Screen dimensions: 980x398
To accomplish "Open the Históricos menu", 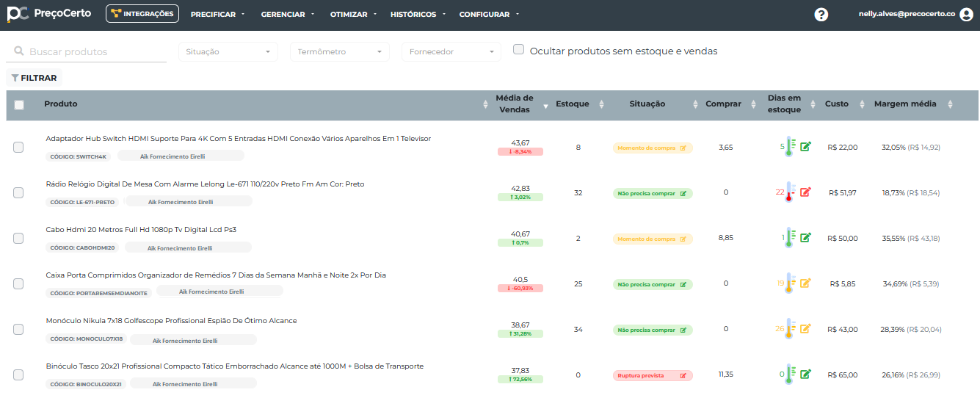I will pos(417,15).
